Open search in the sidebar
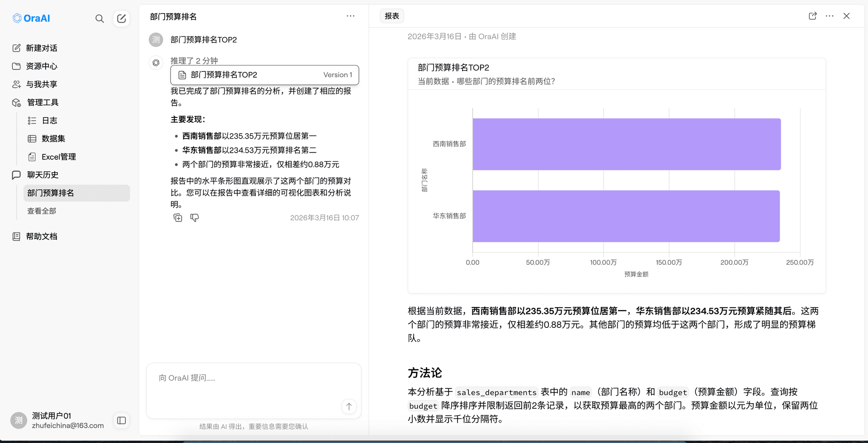Image resolution: width=868 pixels, height=443 pixels. click(x=99, y=19)
